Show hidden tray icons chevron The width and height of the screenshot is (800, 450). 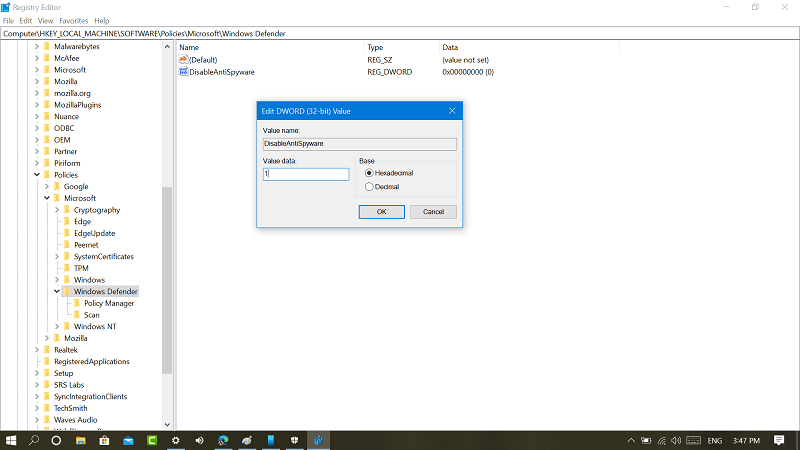coord(631,440)
